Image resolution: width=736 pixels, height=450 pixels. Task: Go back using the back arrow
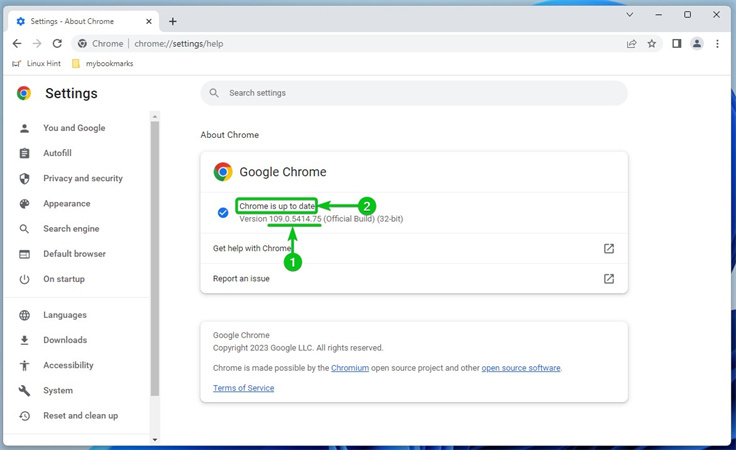[x=17, y=44]
